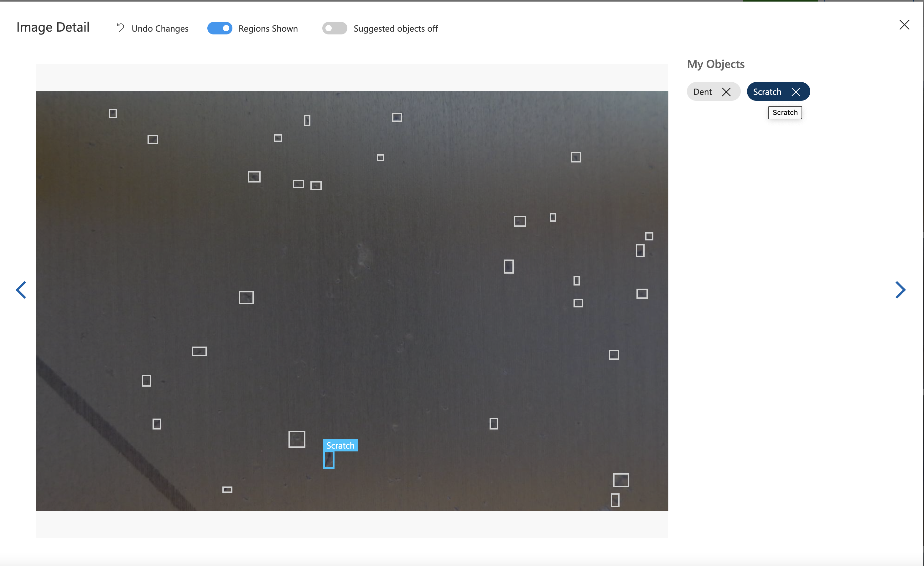Go to the previous image with left chevron

click(21, 290)
